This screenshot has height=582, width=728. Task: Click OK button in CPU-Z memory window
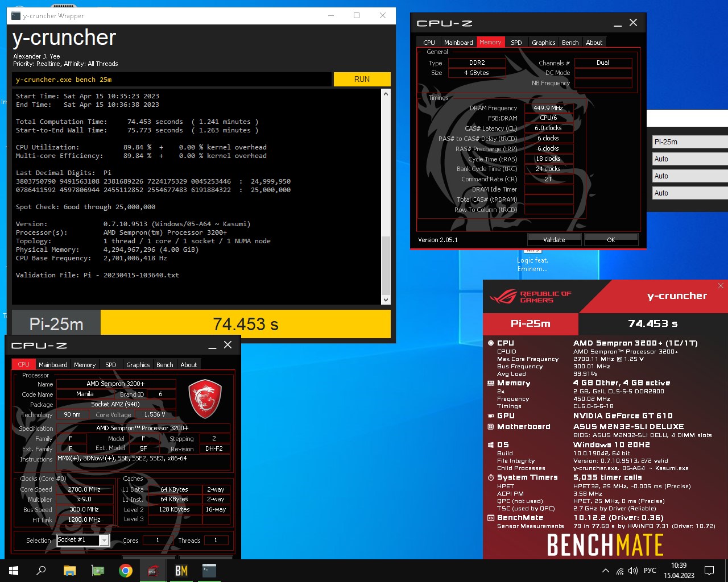(x=611, y=240)
